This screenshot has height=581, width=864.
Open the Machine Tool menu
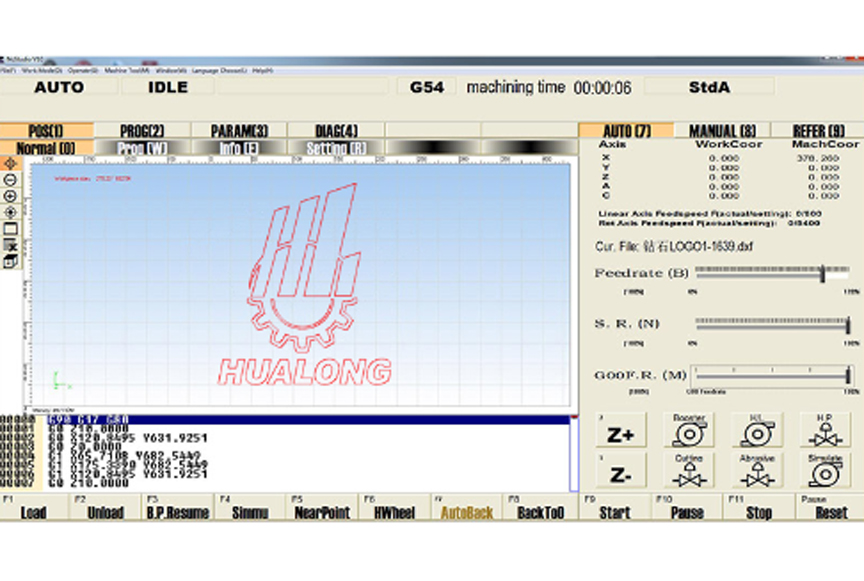(x=127, y=71)
